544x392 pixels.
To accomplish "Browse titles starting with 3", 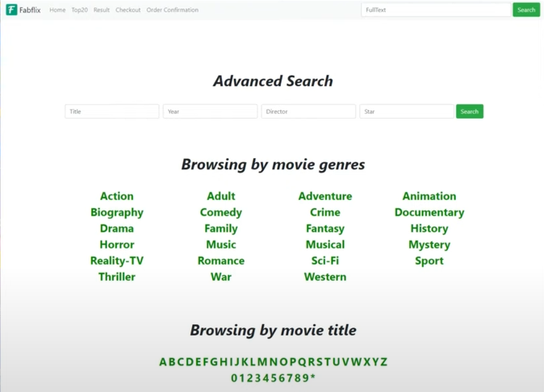I will coord(258,377).
